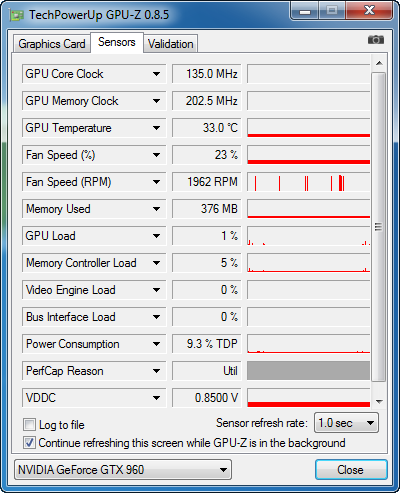Click the GPU-Z title bar app icon
400x493 pixels.
pyautogui.click(x=16, y=15)
